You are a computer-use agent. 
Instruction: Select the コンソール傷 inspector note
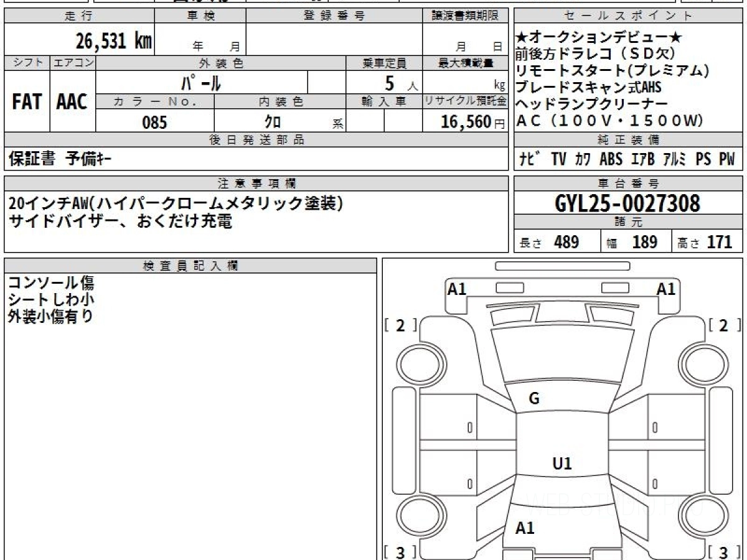click(x=51, y=283)
